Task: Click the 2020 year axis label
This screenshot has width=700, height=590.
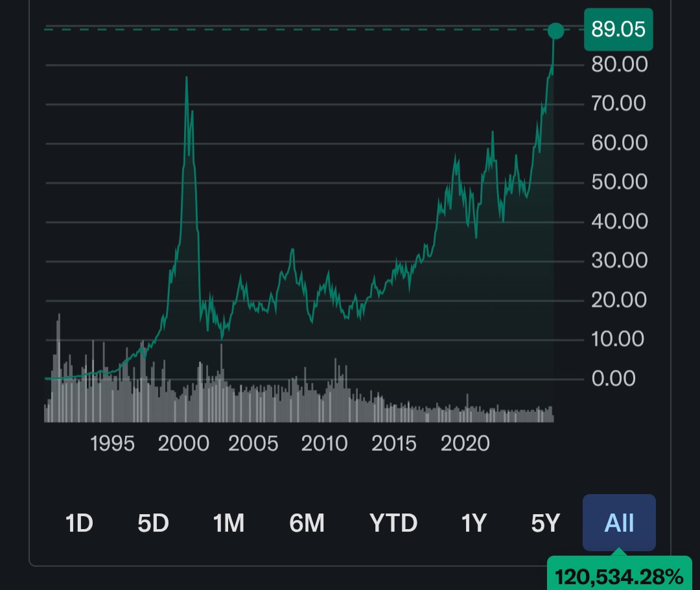Action: pyautogui.click(x=465, y=443)
